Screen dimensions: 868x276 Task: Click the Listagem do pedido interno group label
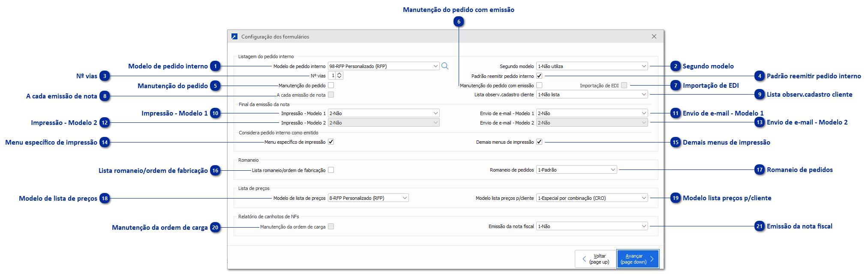(x=266, y=56)
